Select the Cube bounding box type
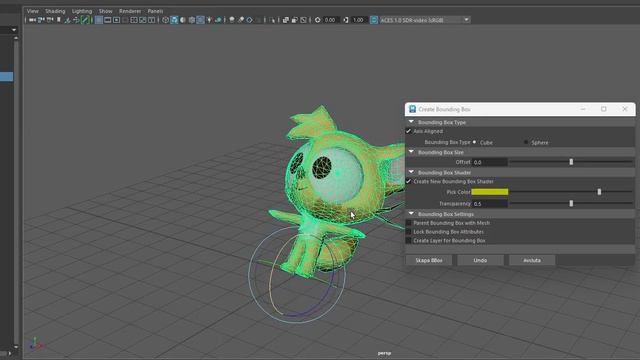The height and width of the screenshot is (360, 640). 474,142
